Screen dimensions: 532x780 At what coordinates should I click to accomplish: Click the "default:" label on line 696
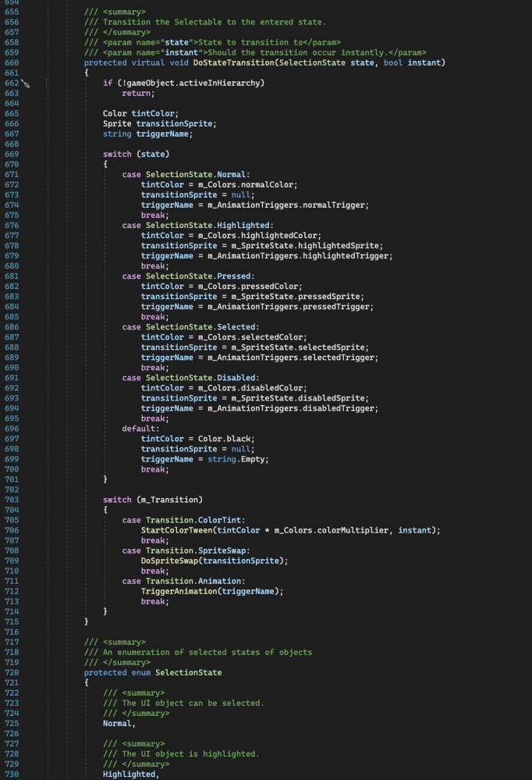click(140, 429)
